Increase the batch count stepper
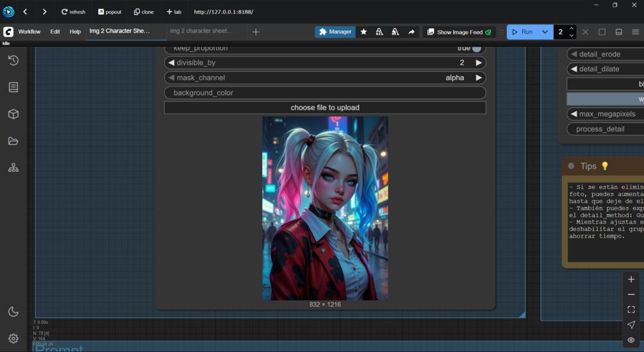Viewport: 644px width, 352px height. pyautogui.click(x=572, y=28)
